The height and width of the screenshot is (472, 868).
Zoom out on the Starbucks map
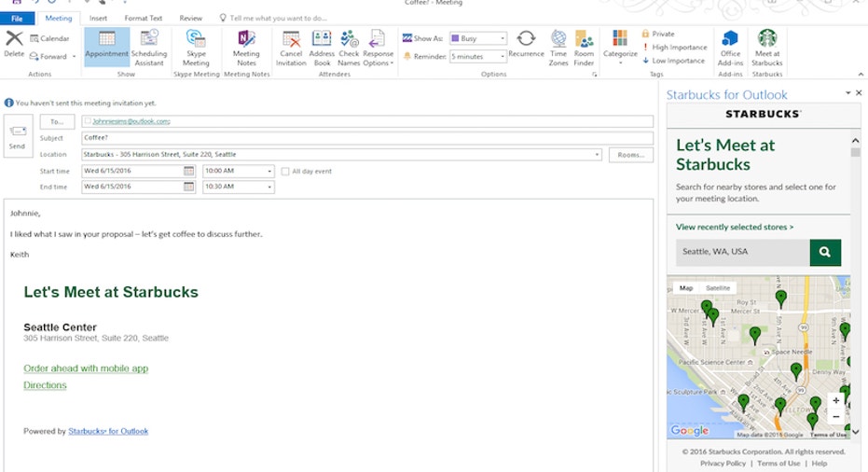pyautogui.click(x=836, y=417)
